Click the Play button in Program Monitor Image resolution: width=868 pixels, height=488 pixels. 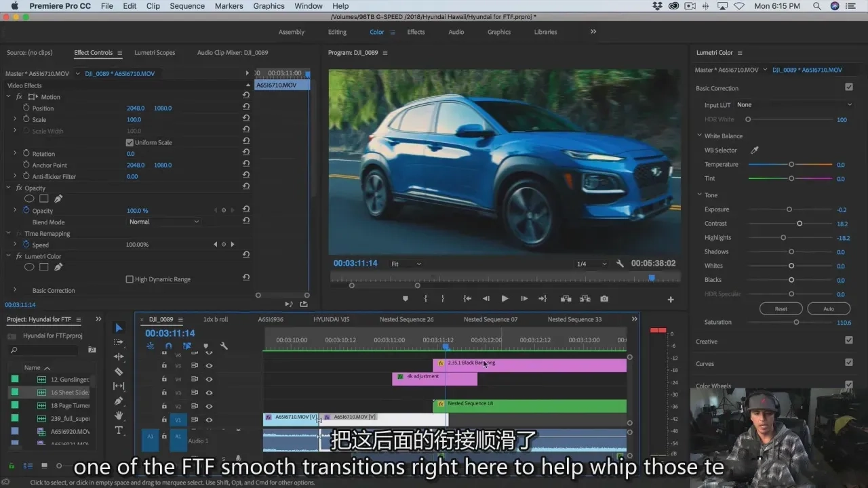click(x=505, y=299)
